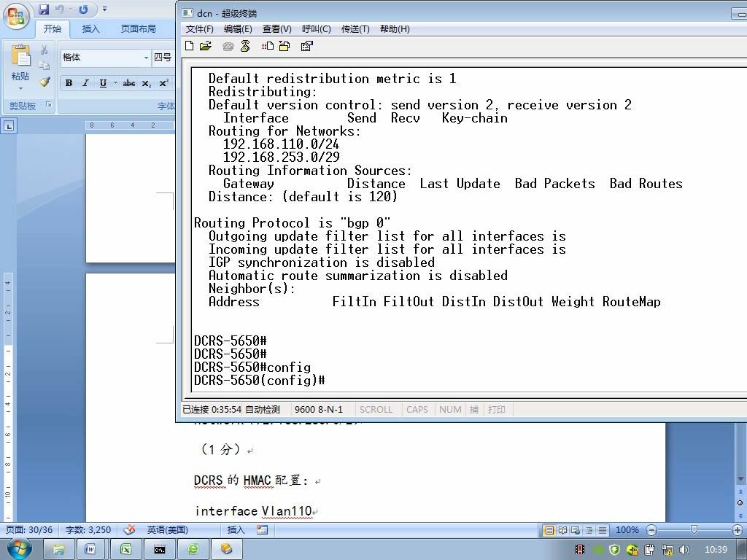Image resolution: width=747 pixels, height=560 pixels.
Task: Open the green browser icon on the taskbar
Action: click(193, 550)
